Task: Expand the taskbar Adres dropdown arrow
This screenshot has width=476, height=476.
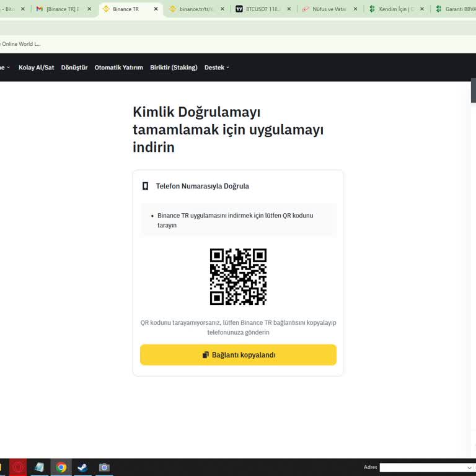Action: [x=469, y=467]
